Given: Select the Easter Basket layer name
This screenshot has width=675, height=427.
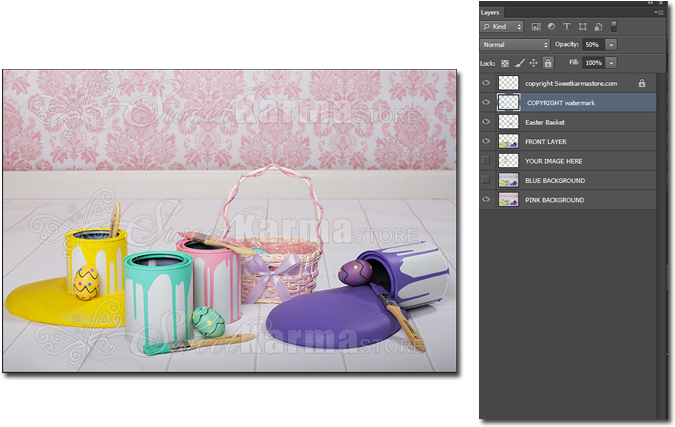Looking at the screenshot, I should point(545,122).
